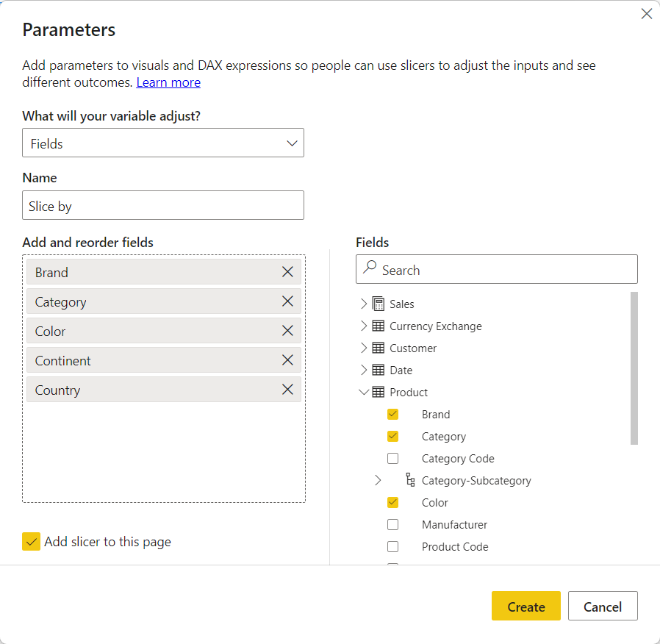
Task: Click the Sales measure table icon
Action: (379, 304)
